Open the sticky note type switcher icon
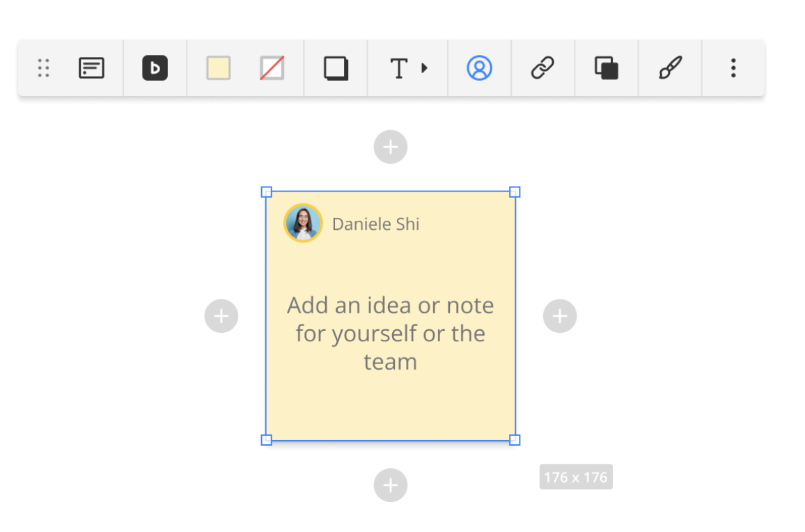 point(91,68)
